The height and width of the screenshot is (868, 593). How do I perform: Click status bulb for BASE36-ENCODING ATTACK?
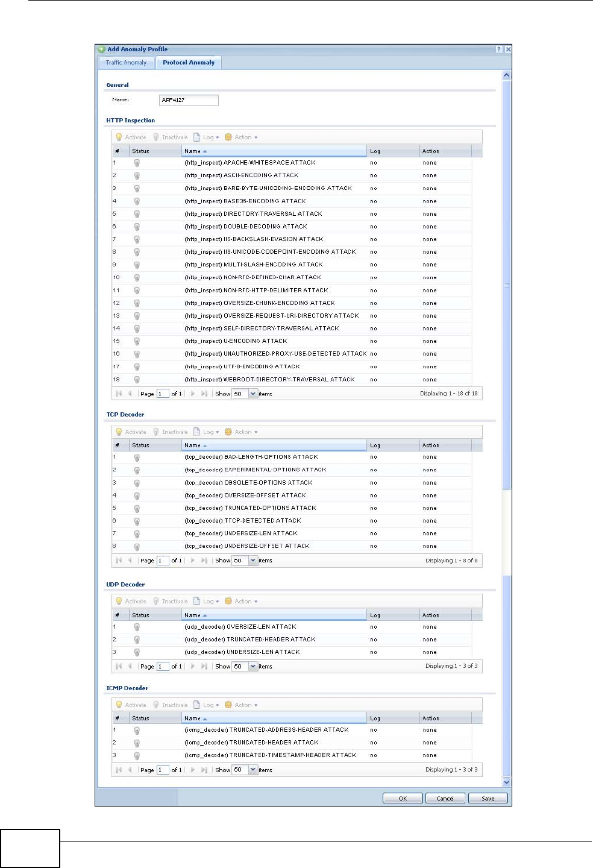click(x=137, y=201)
